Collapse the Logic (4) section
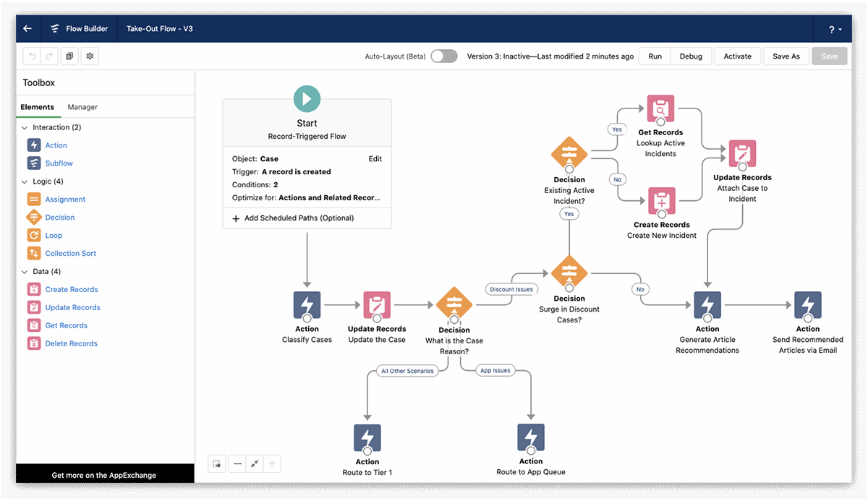Image resolution: width=868 pixels, height=501 pixels. [25, 181]
